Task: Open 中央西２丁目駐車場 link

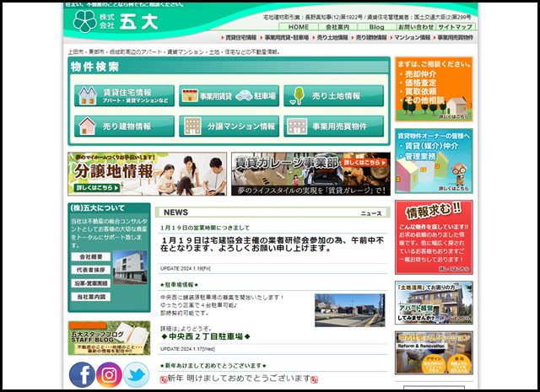Action: (x=206, y=336)
